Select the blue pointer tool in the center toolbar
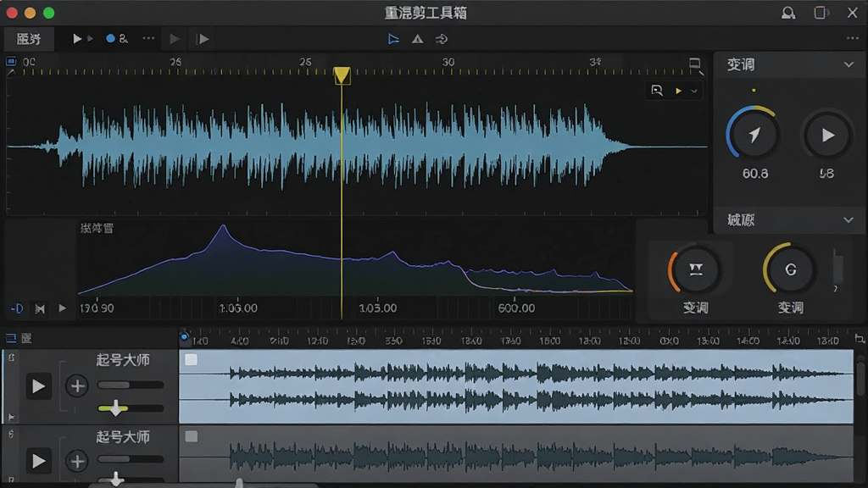This screenshot has width=868, height=488. coord(393,39)
